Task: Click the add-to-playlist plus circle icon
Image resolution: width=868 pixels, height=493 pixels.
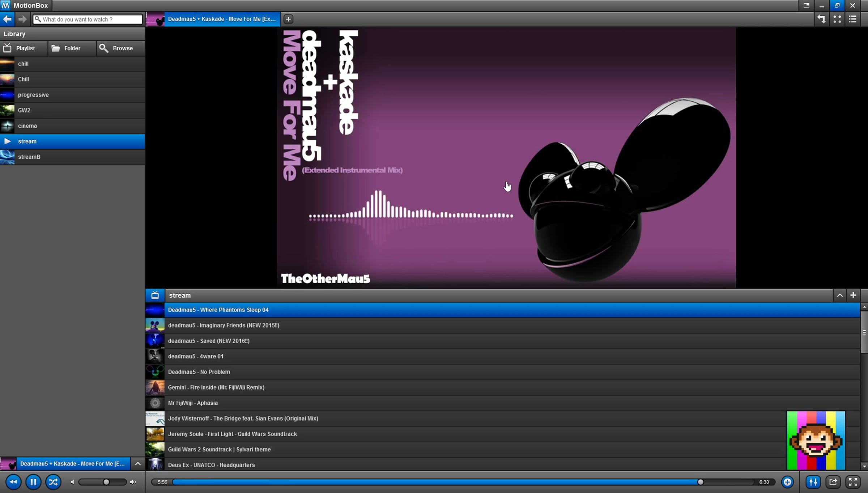Action: 787,482
